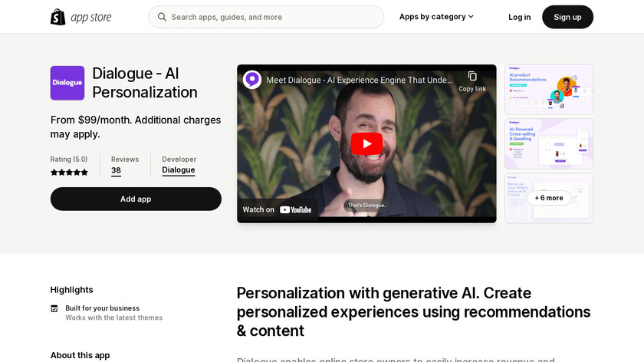
Task: Click the chevron beside Apps by category
Action: click(x=471, y=17)
